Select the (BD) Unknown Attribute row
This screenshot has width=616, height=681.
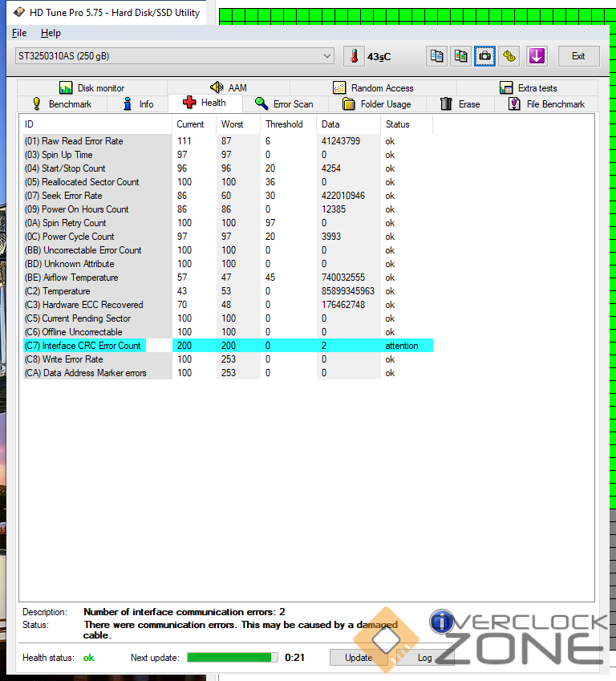(x=228, y=264)
